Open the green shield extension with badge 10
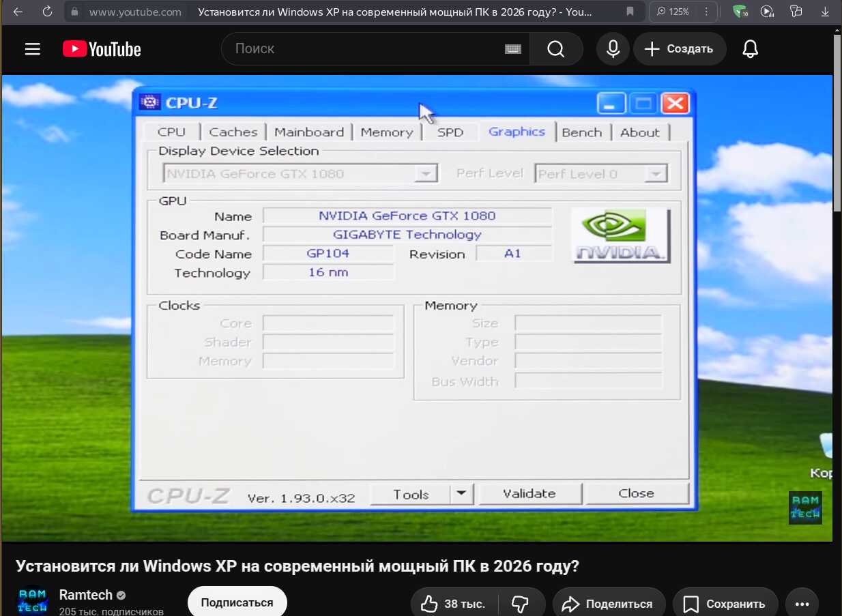The image size is (842, 616). pyautogui.click(x=740, y=12)
